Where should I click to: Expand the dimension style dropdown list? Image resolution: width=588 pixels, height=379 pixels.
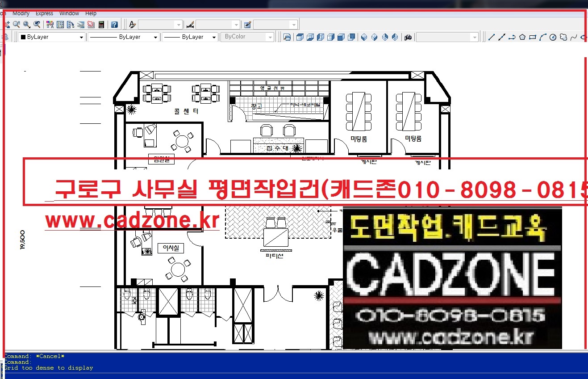237,25
